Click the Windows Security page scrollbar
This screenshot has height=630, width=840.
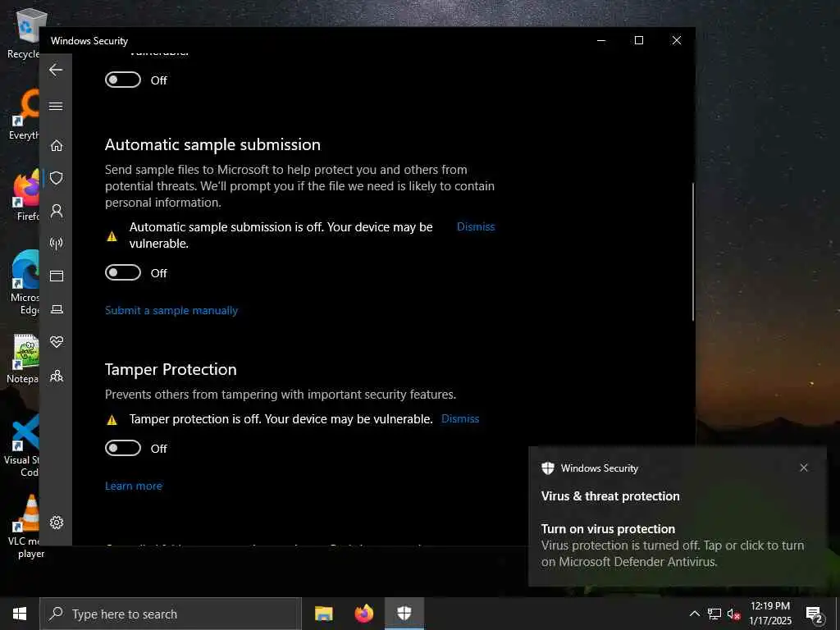[x=692, y=252]
